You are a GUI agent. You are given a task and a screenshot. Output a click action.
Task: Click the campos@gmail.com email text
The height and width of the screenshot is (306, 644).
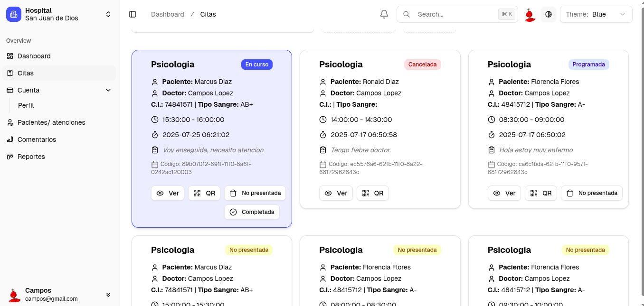pos(51,299)
